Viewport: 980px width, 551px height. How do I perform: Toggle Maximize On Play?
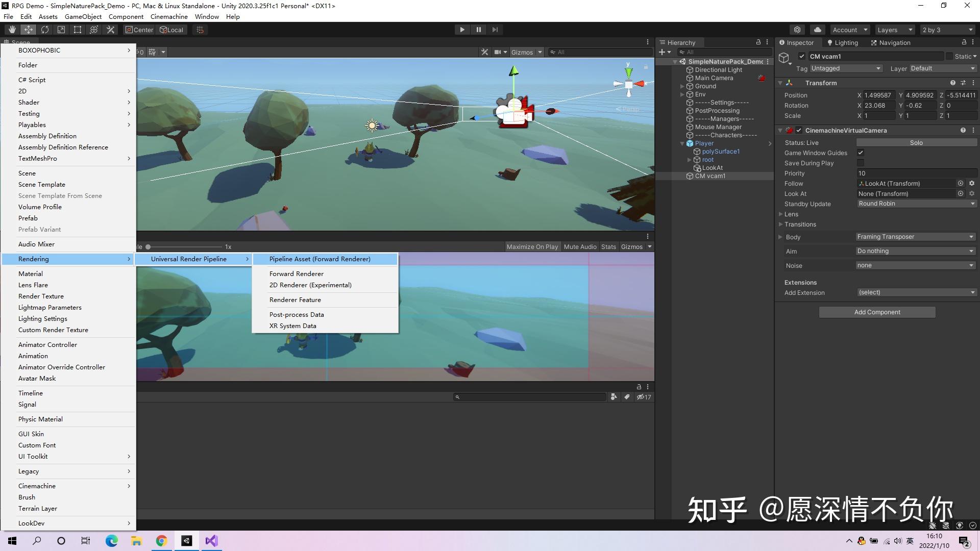pos(532,246)
